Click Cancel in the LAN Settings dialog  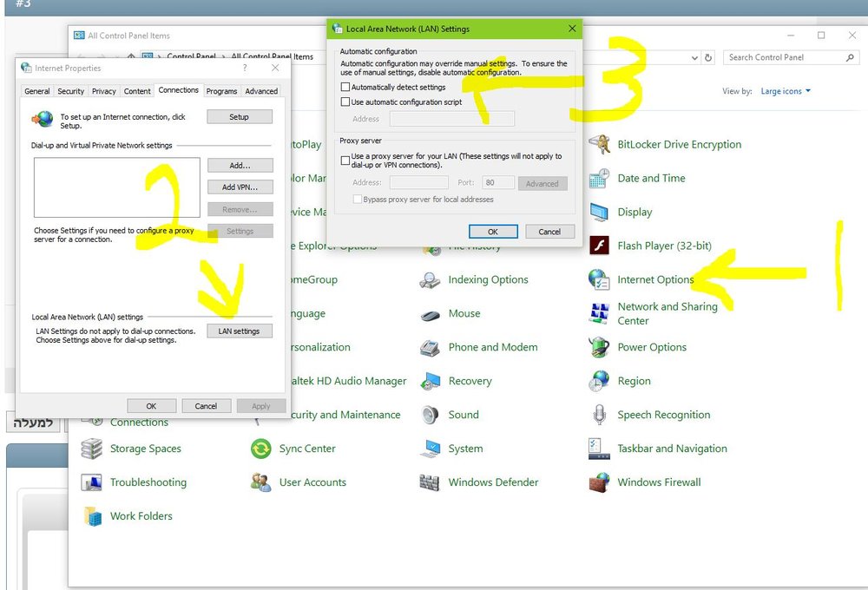click(549, 232)
